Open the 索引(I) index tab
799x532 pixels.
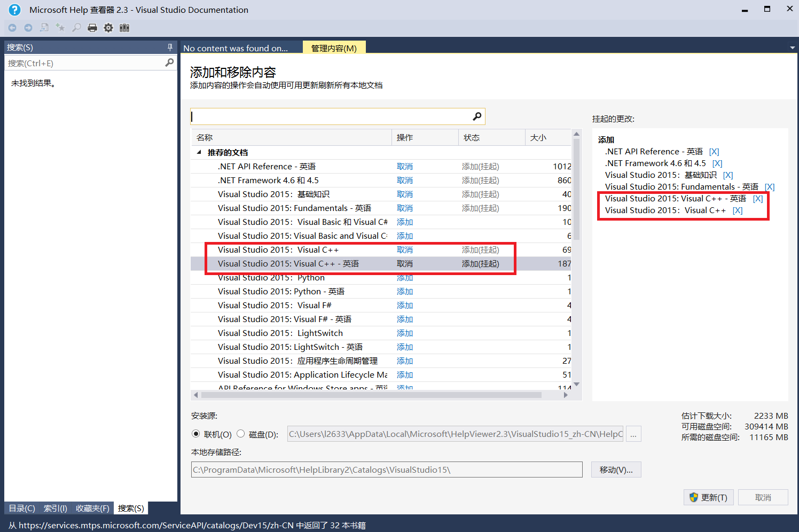pos(56,508)
